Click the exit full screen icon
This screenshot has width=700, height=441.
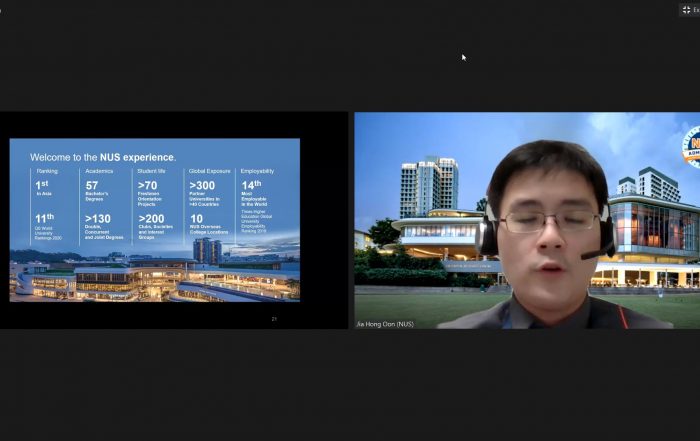pos(687,9)
